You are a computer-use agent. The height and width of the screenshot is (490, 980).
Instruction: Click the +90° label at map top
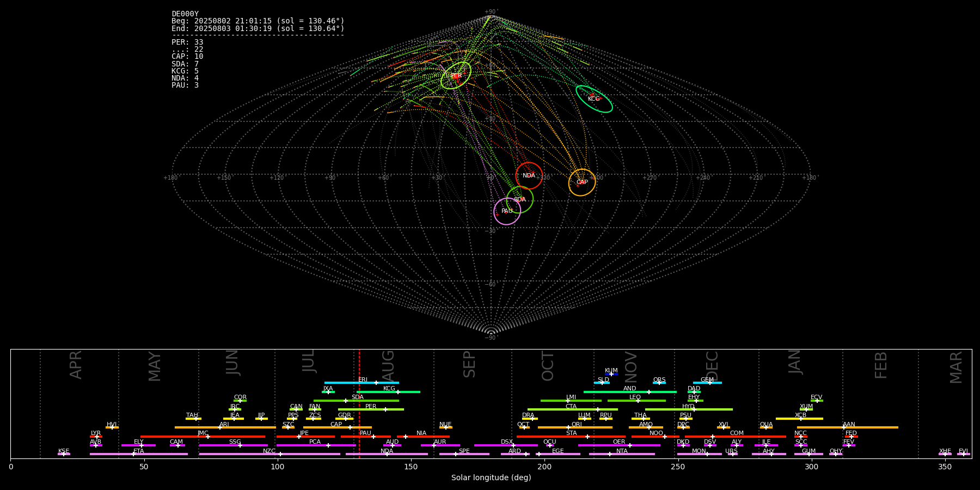491,12
